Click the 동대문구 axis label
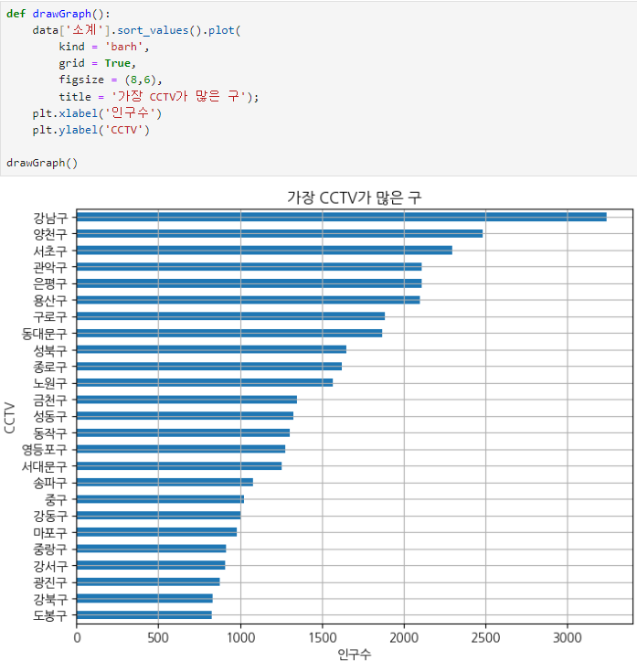 point(45,334)
